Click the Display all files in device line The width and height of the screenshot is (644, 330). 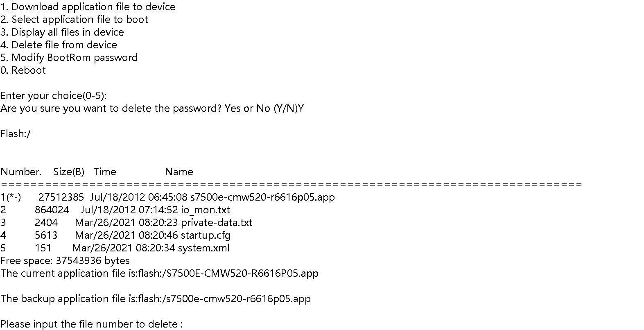point(62,32)
